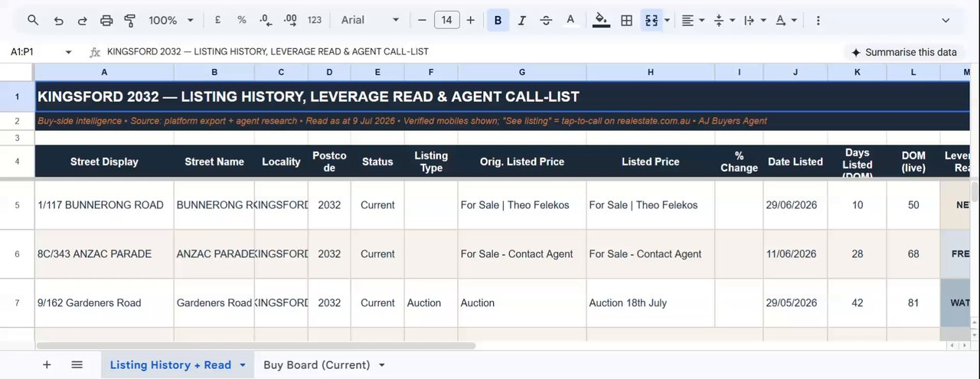
Task: Click the font size 14 field
Action: [446, 21]
